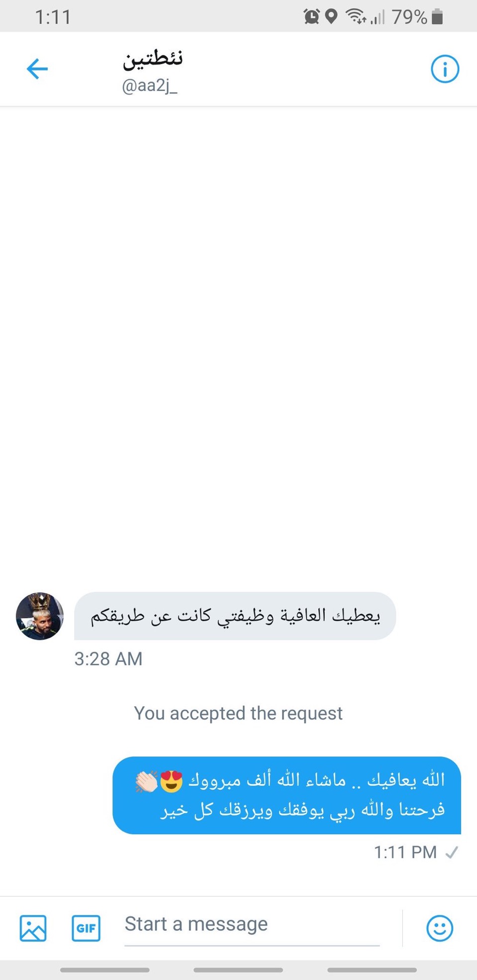Tap the 1:11 PM timestamp
The width and height of the screenshot is (477, 980).
pos(405,852)
